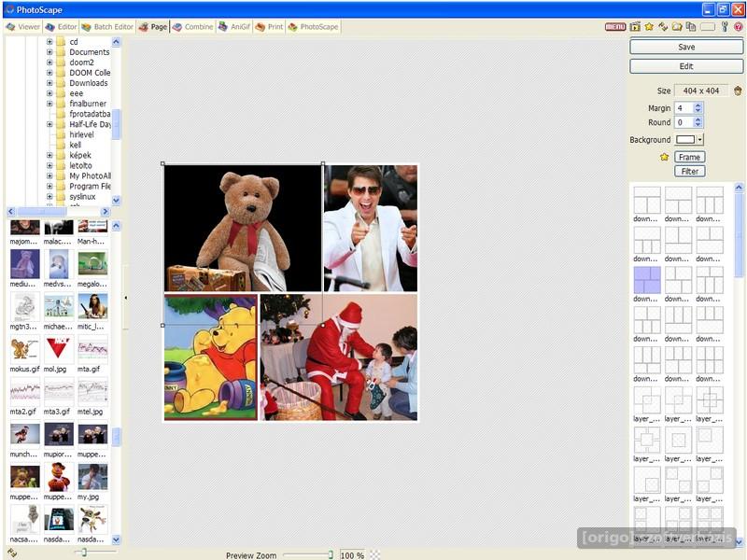Click the copy documents toolbar icon
Image resolution: width=747 pixels, height=560 pixels.
[x=691, y=27]
